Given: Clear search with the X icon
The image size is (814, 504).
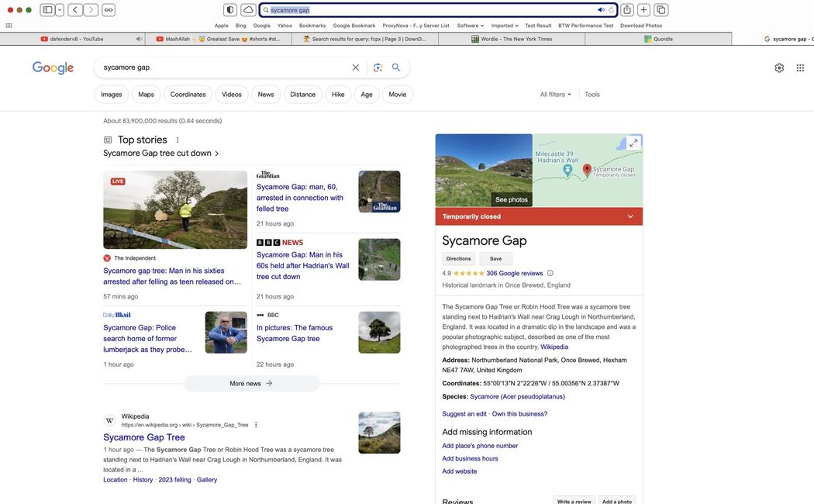Looking at the screenshot, I should (356, 67).
